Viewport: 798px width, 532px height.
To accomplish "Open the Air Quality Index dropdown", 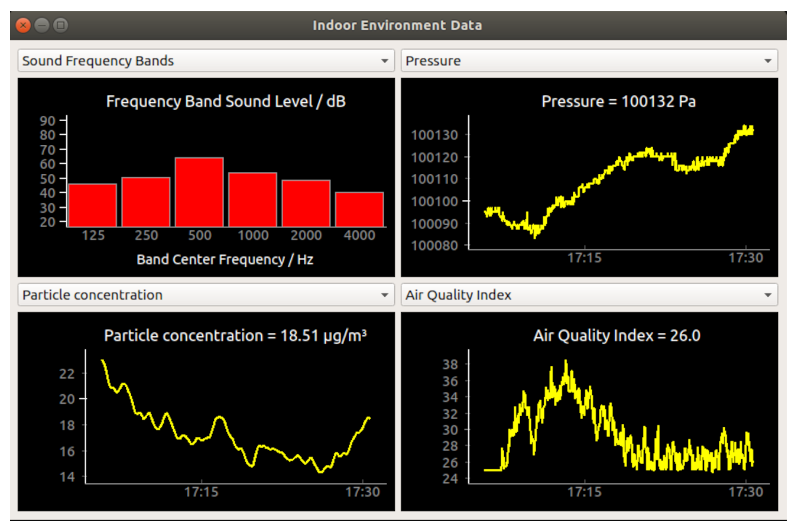I will tap(589, 295).
